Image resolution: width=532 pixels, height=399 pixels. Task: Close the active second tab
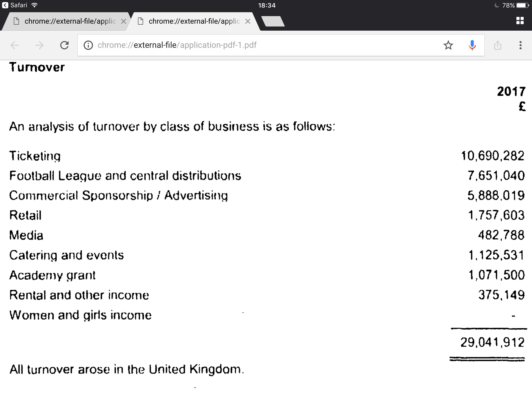pyautogui.click(x=248, y=21)
